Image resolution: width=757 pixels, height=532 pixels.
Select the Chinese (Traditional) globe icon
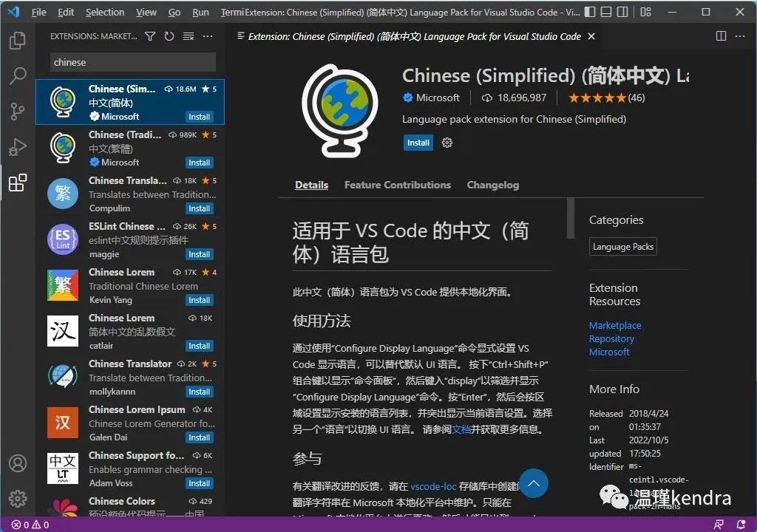(x=63, y=148)
